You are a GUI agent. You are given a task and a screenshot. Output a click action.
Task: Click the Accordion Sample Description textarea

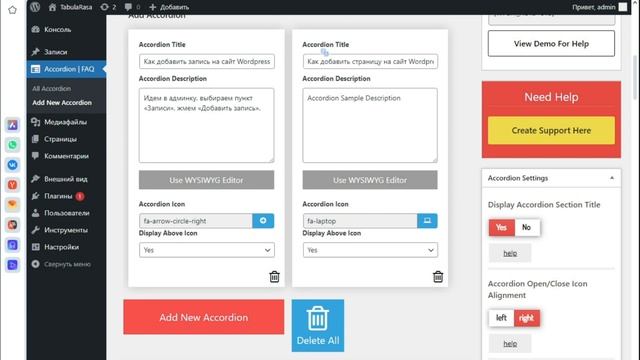pyautogui.click(x=370, y=125)
